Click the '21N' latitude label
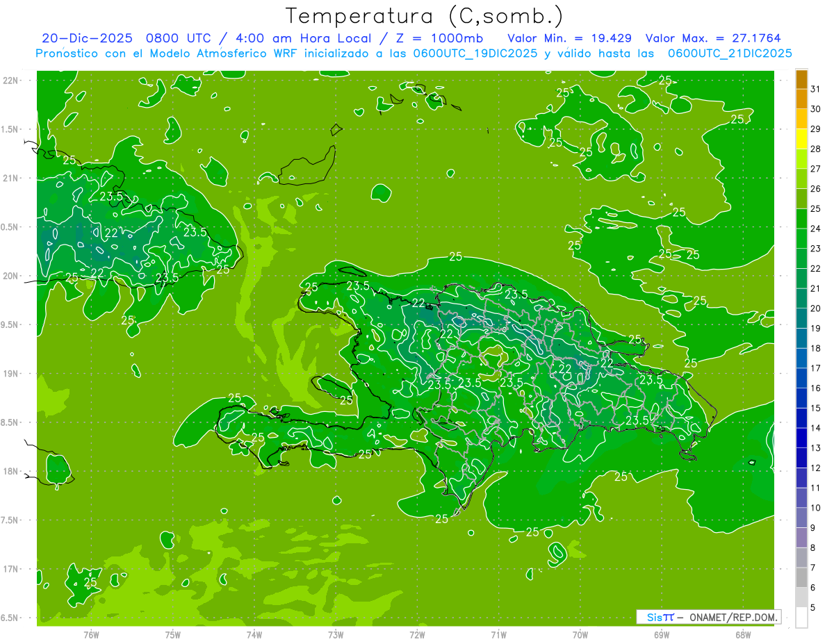This screenshot has height=644, width=834. (10, 179)
